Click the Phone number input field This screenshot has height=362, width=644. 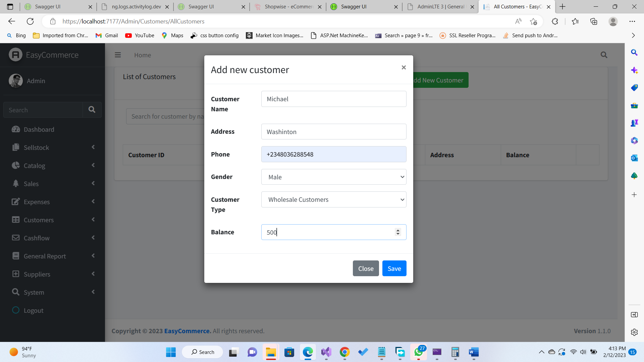[x=333, y=154]
